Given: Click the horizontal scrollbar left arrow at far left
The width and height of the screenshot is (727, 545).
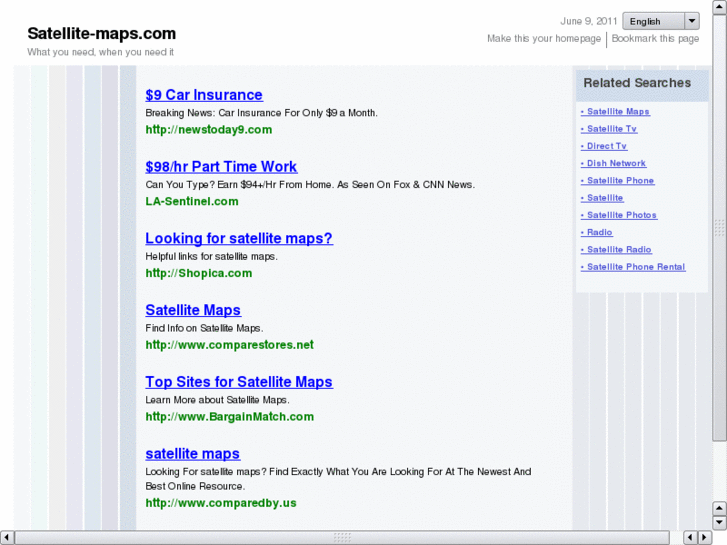Looking at the screenshot, I should 6,537.
